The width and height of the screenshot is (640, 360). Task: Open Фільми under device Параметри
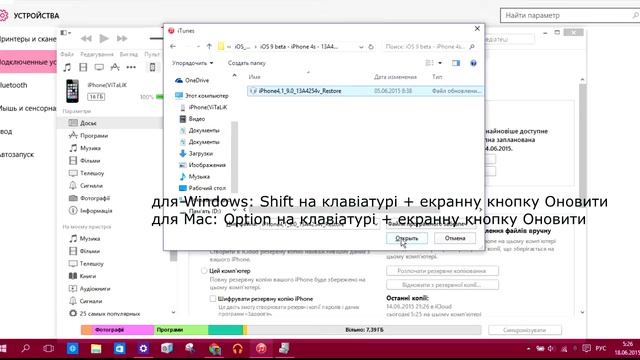[x=85, y=160]
